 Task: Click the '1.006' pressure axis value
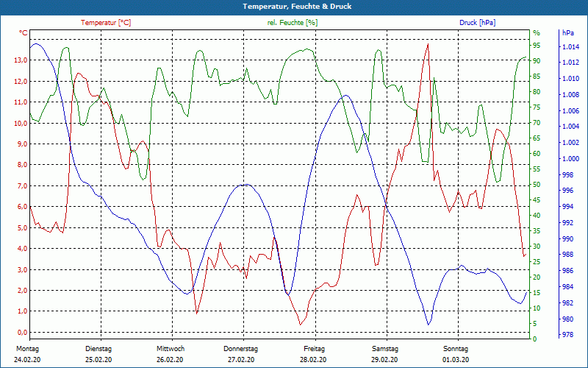(570, 111)
